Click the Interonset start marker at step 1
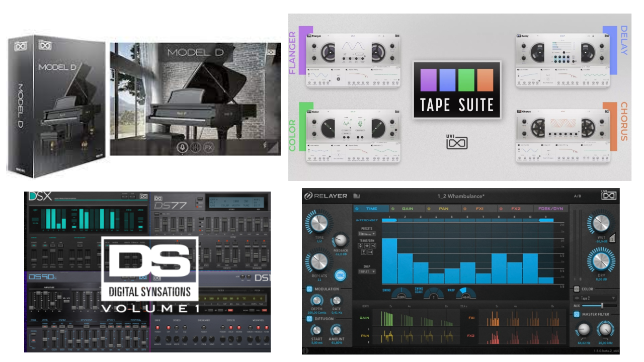The image size is (644, 362). (389, 220)
